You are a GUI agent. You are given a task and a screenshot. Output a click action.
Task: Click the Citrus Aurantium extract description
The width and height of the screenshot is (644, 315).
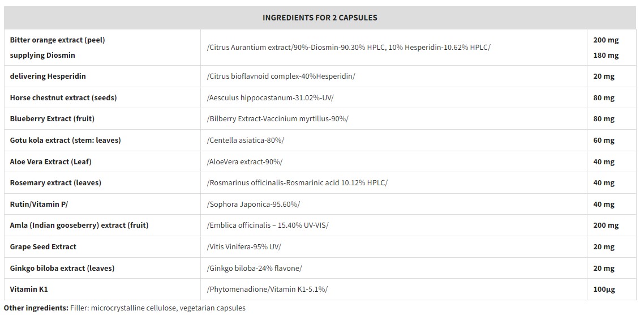tap(349, 47)
